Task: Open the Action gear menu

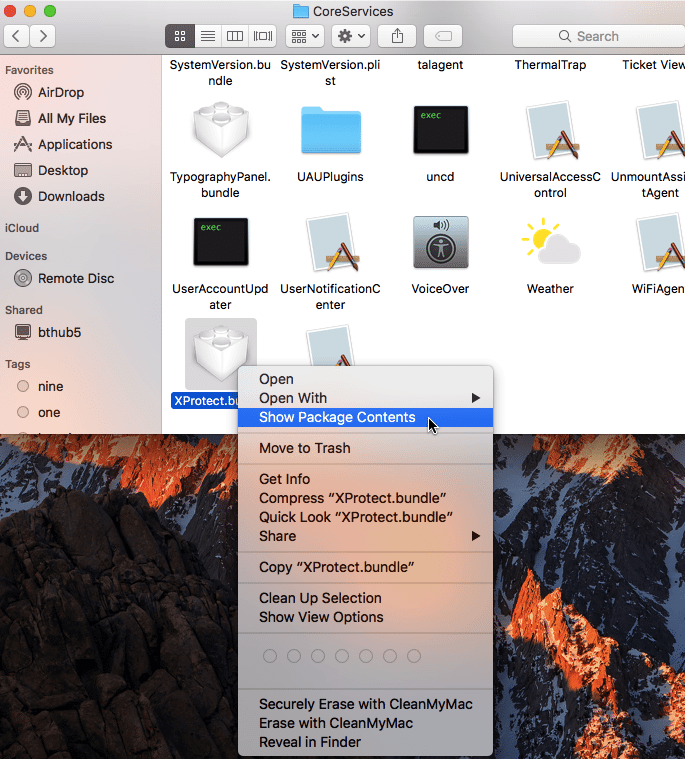Action: pyautogui.click(x=351, y=36)
